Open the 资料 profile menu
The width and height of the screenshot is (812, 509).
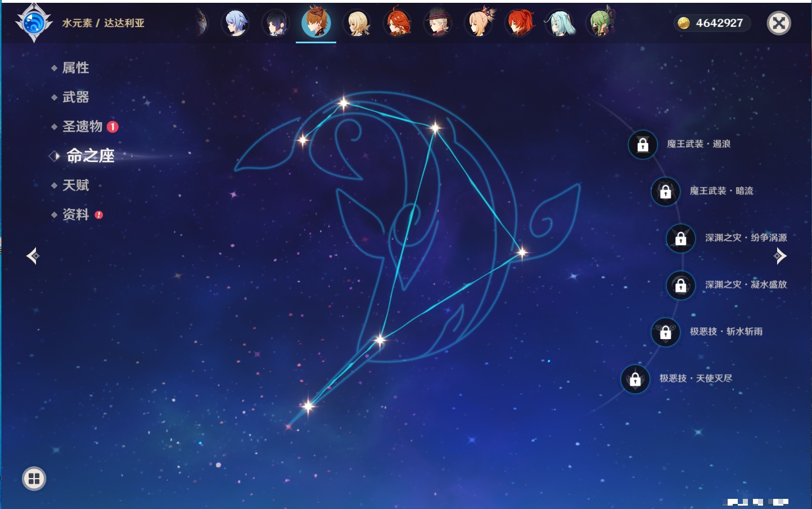click(x=75, y=214)
